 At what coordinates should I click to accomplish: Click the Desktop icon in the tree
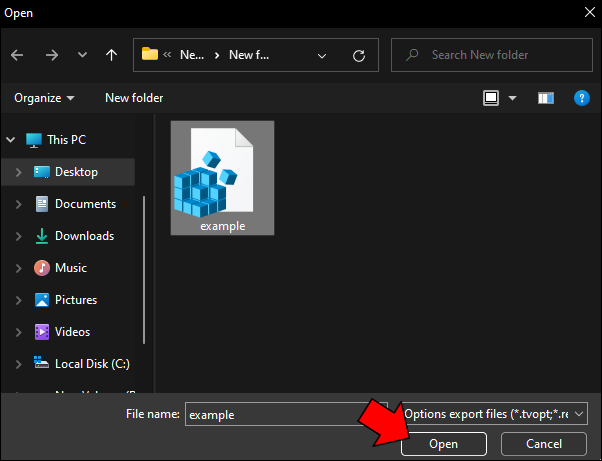(41, 172)
